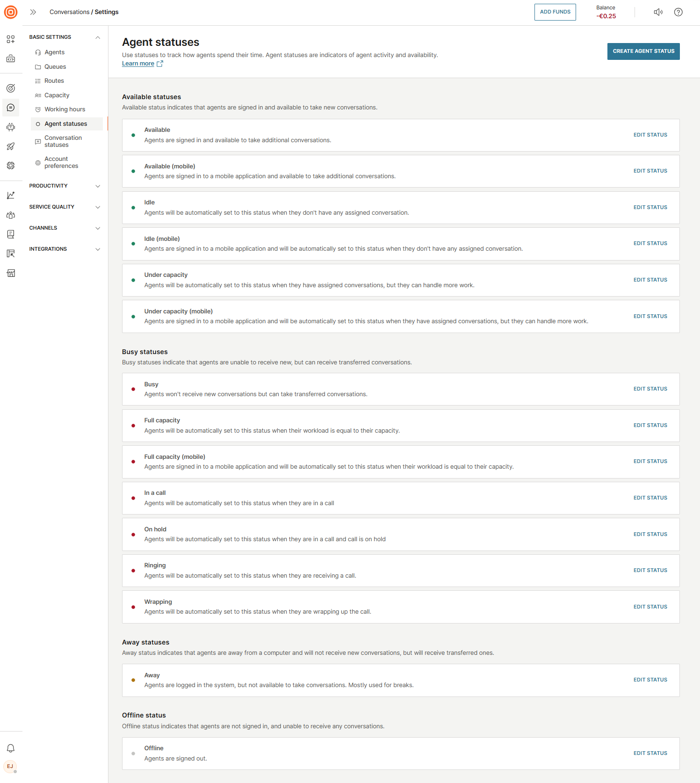Go to Conversation statuses menu item
700x783 pixels.
63,141
